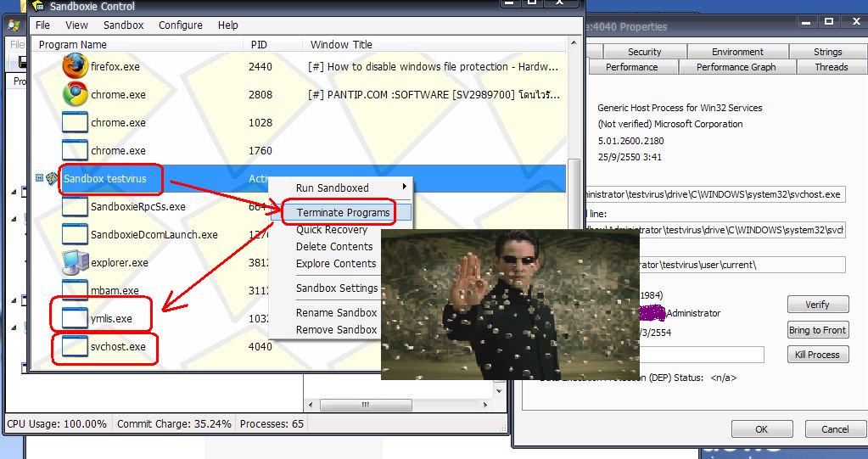This screenshot has height=459, width=868.
Task: Click the CPU Usage: 100.00% status entry
Action: pos(57,424)
